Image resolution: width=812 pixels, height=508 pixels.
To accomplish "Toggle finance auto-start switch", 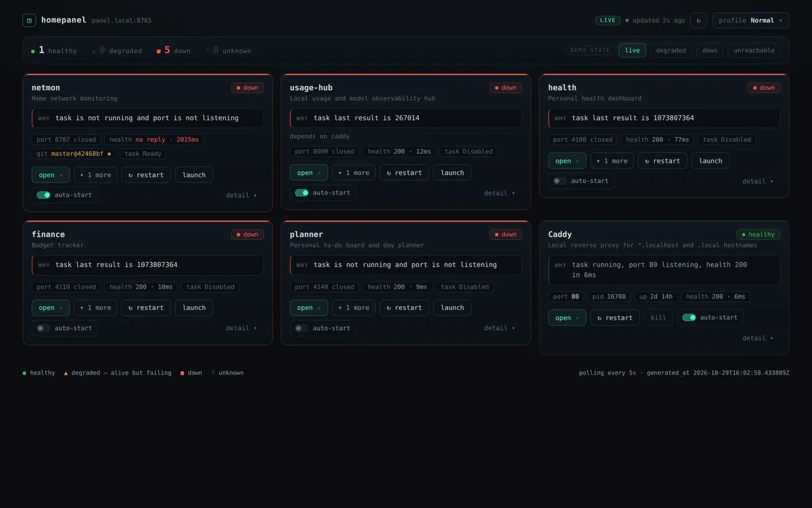I will pyautogui.click(x=43, y=328).
